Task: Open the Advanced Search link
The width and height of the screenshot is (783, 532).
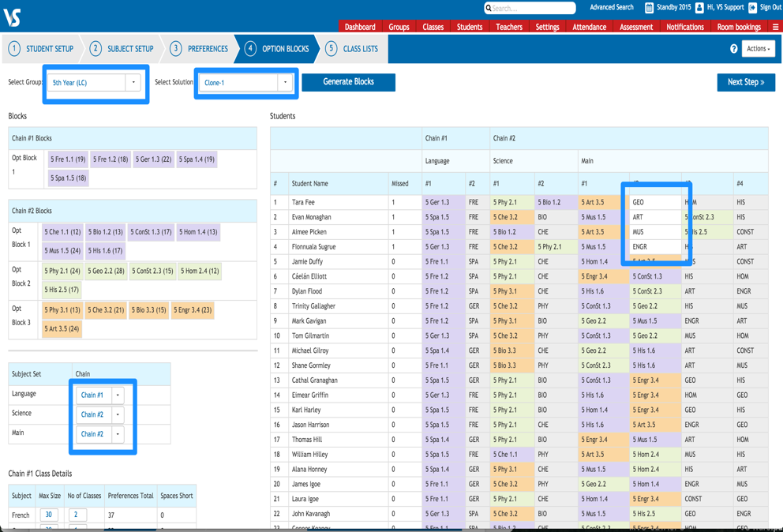Action: coord(612,7)
